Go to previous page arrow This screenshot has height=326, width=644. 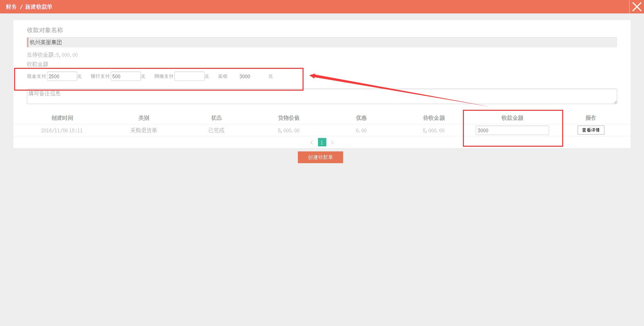312,143
